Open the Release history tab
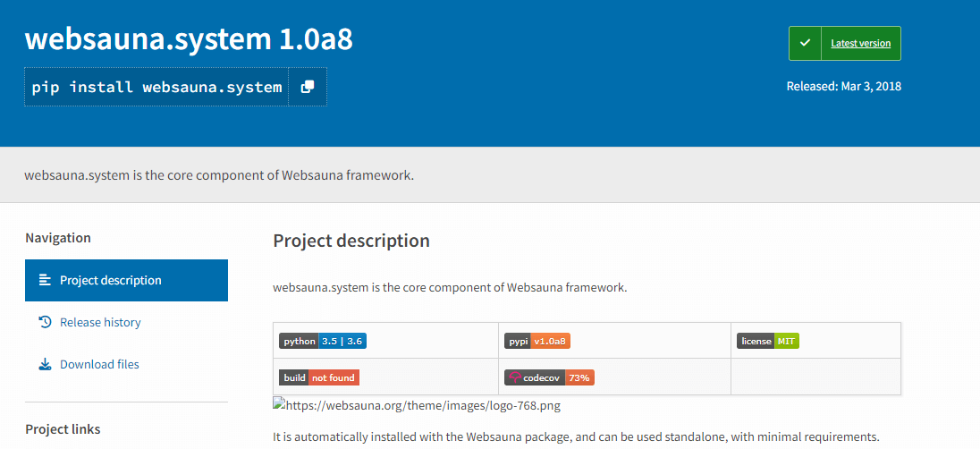 click(100, 322)
